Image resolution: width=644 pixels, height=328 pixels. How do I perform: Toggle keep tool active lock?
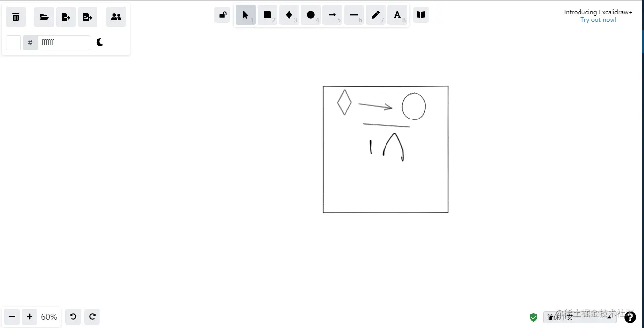point(222,15)
